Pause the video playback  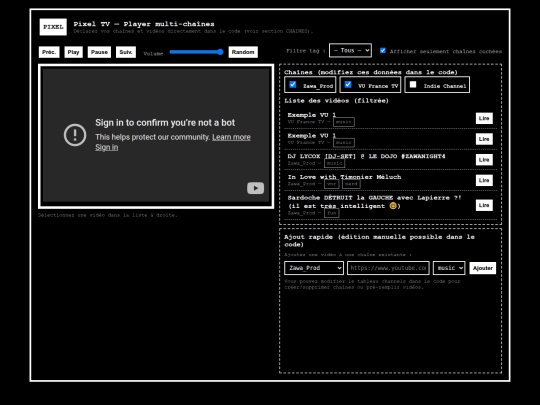(x=99, y=52)
